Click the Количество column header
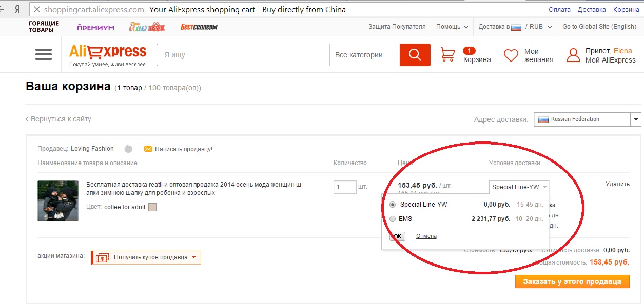644x304 pixels. pos(350,163)
